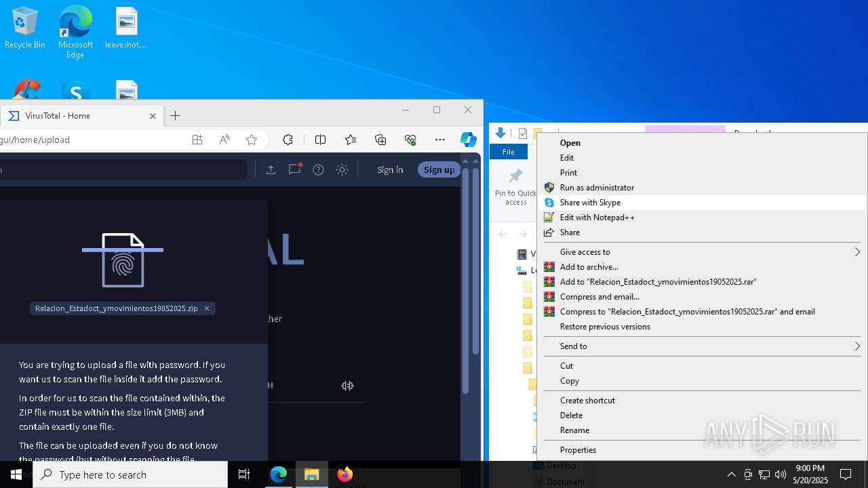
Task: Click the taskbar search box
Action: coord(130,474)
